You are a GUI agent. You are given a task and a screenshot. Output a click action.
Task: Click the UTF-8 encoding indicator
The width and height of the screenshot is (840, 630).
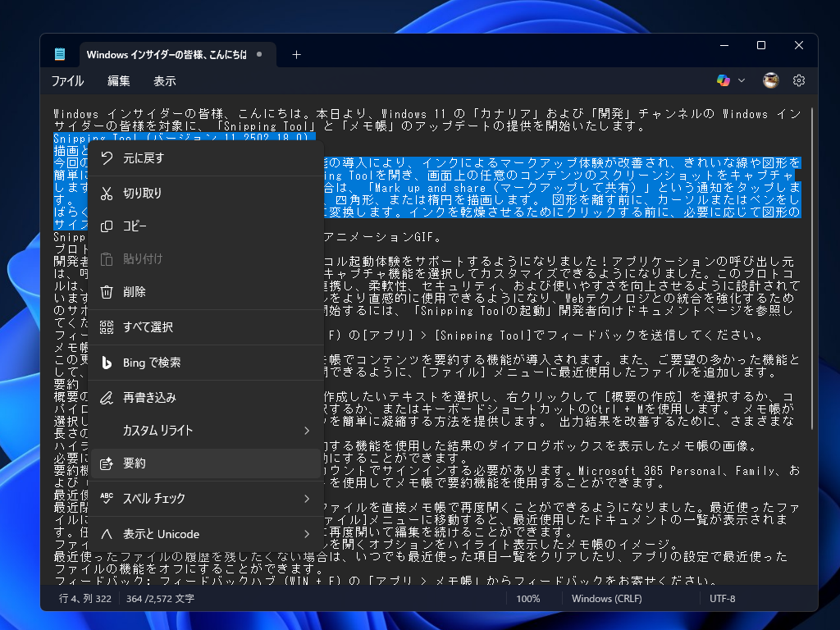[722, 598]
